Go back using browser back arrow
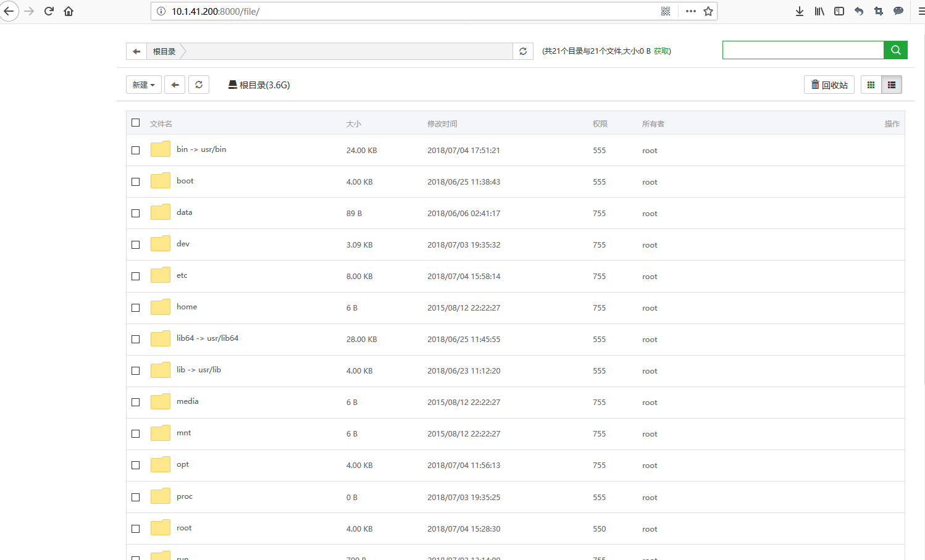925x560 pixels. coord(9,11)
